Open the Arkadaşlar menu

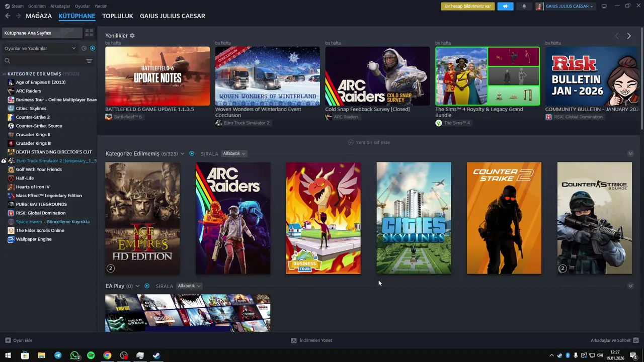(60, 6)
